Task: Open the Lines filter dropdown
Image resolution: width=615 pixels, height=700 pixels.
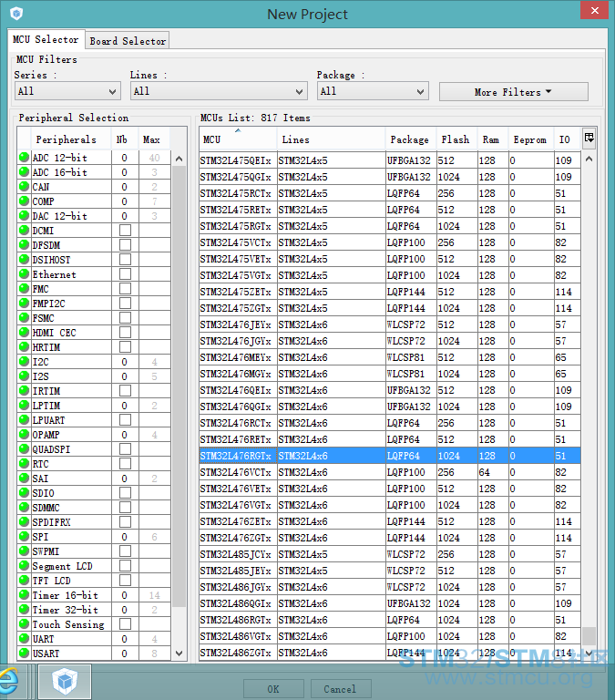Action: [219, 91]
